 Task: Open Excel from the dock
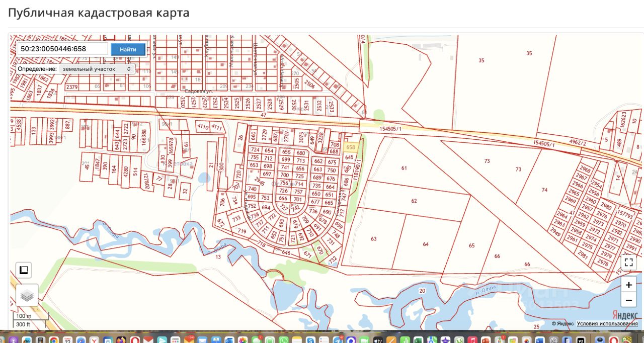coord(419,339)
